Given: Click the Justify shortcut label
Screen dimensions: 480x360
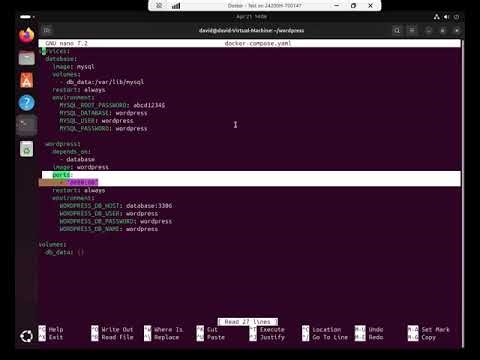Looking at the screenshot, I should point(272,337).
